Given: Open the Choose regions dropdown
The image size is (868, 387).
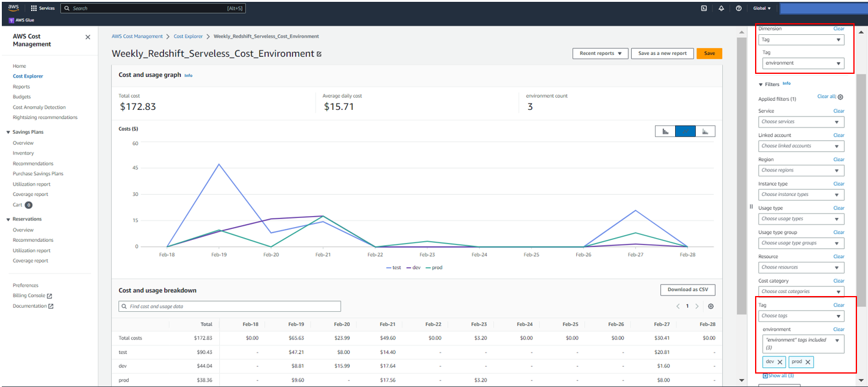Looking at the screenshot, I should (x=801, y=170).
